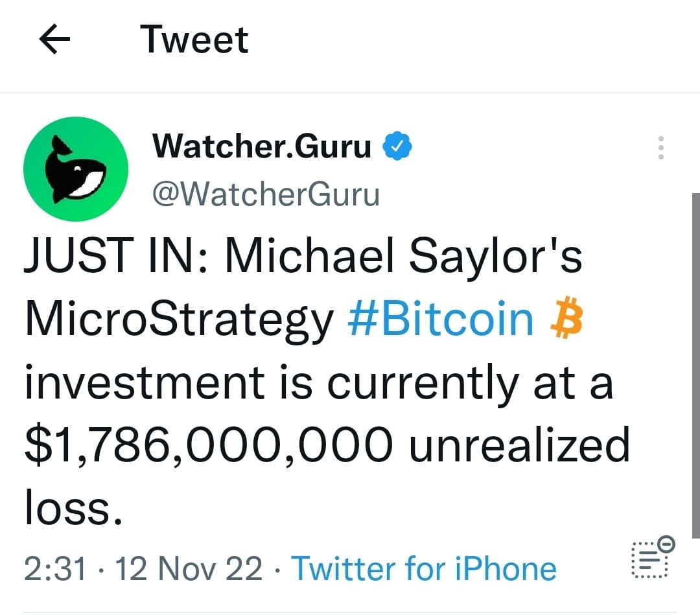Click the blue verified badge next to Watcher.Guru

396,146
